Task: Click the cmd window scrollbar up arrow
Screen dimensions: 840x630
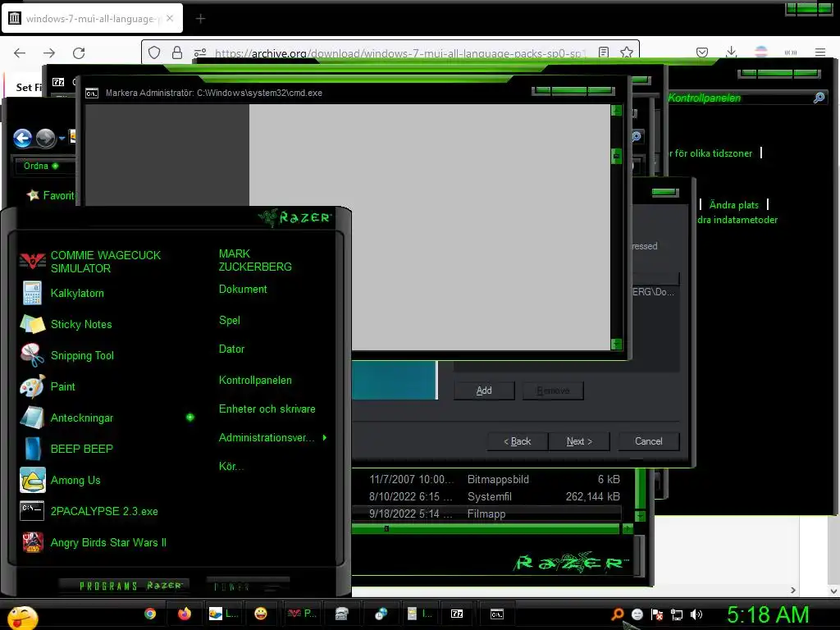Action: [x=617, y=111]
